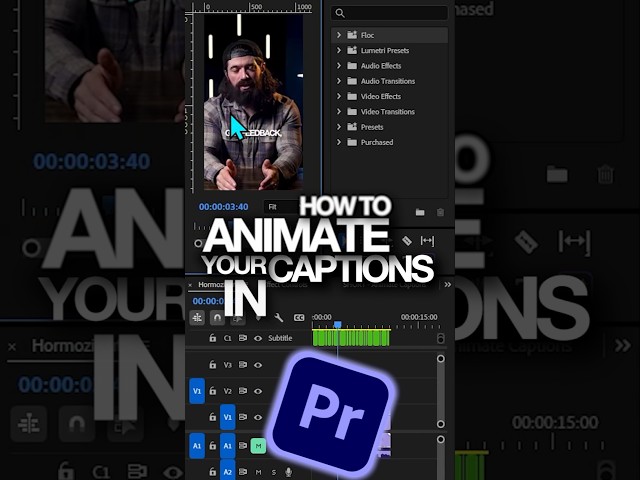640x480 pixels.
Task: Toggle track targeting for V3
Action: coord(227,364)
